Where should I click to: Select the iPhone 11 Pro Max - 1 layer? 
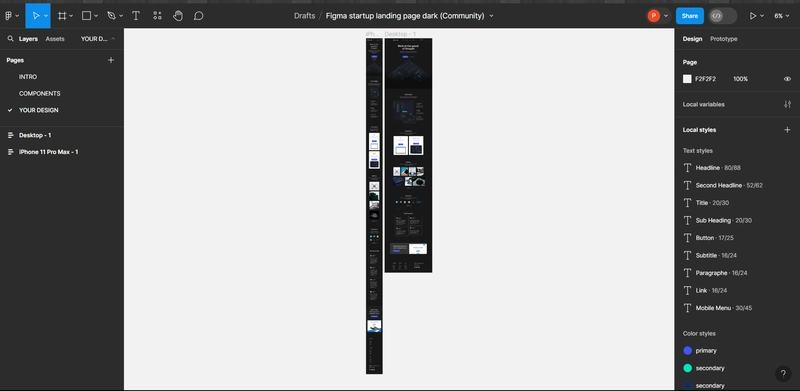(48, 152)
